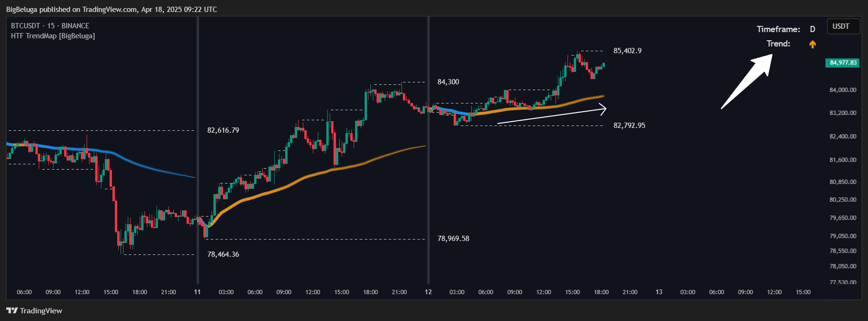Click the date marker 13 on time axis
Viewport: 868px width, 321px height.
659,292
